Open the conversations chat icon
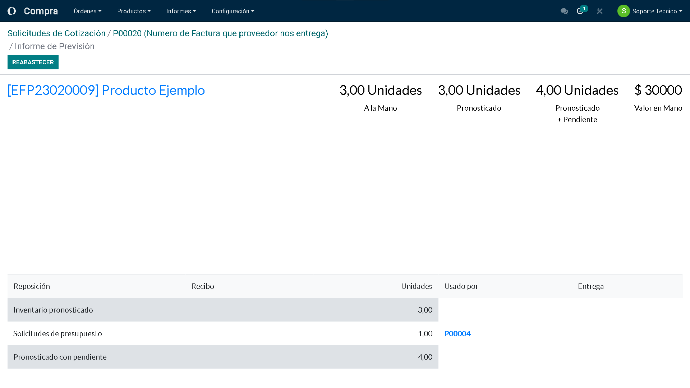This screenshot has width=690, height=388. coord(564,11)
